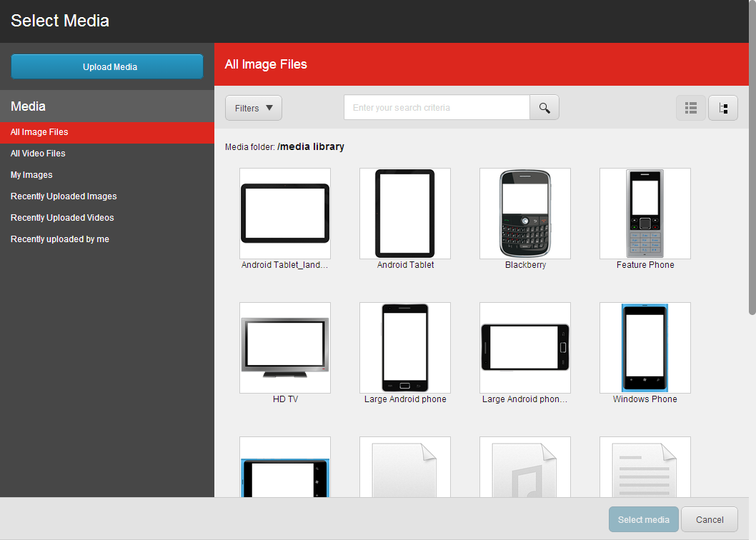The image size is (756, 540).
Task: Pick the Large Android phone image
Action: [404, 347]
